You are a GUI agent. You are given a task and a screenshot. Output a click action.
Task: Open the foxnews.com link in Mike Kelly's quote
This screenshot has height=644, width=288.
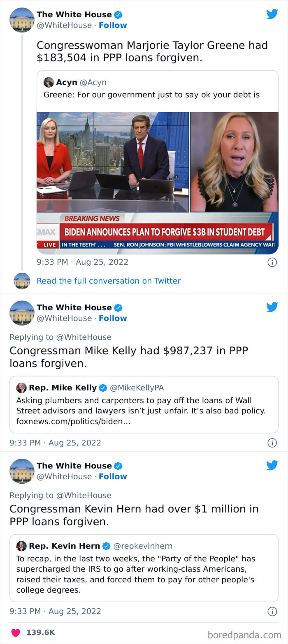point(73,421)
